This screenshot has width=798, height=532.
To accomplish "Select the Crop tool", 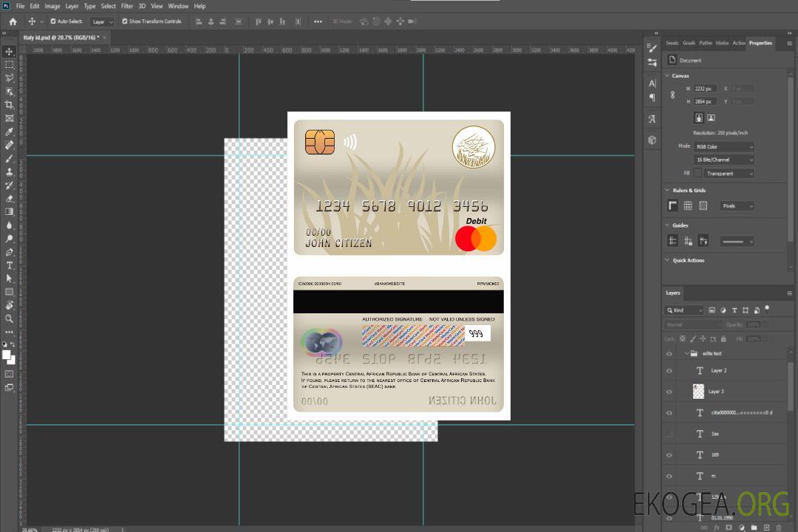I will pos(10,105).
